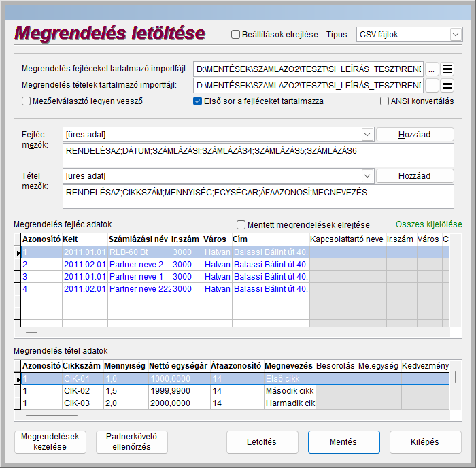Viewport: 476px width, 468px height.
Task: Select row with Partner neve 222
Action: pos(235,289)
